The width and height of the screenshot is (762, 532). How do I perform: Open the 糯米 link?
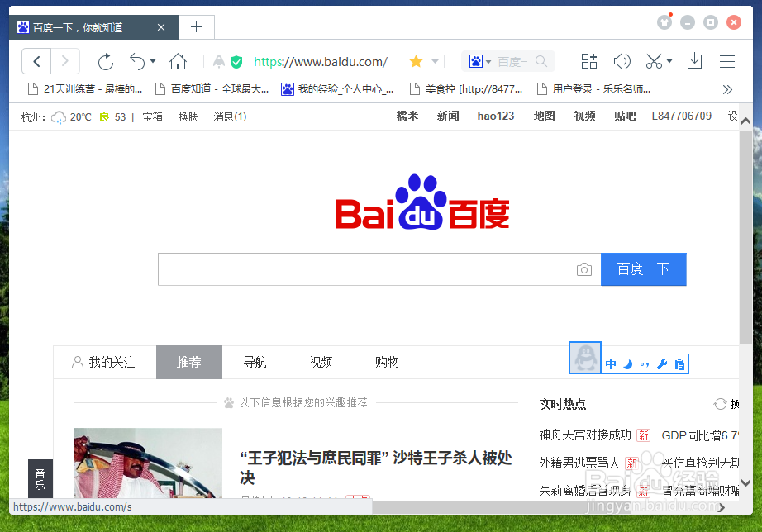point(407,116)
